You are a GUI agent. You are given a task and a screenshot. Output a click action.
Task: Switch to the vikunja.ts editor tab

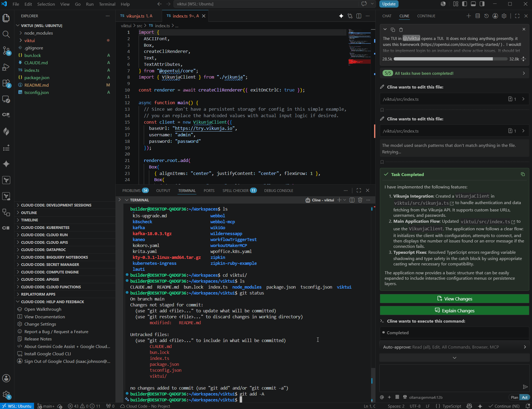pyautogui.click(x=139, y=16)
